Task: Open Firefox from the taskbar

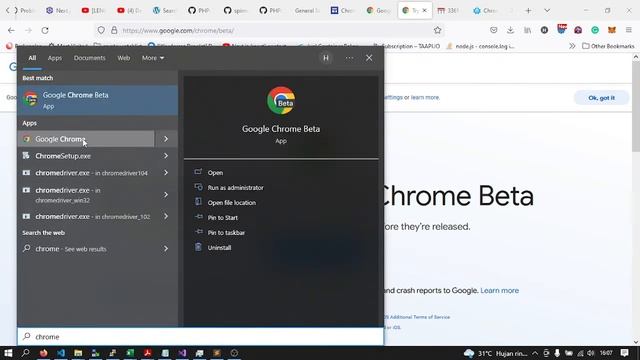Action: pos(43,353)
